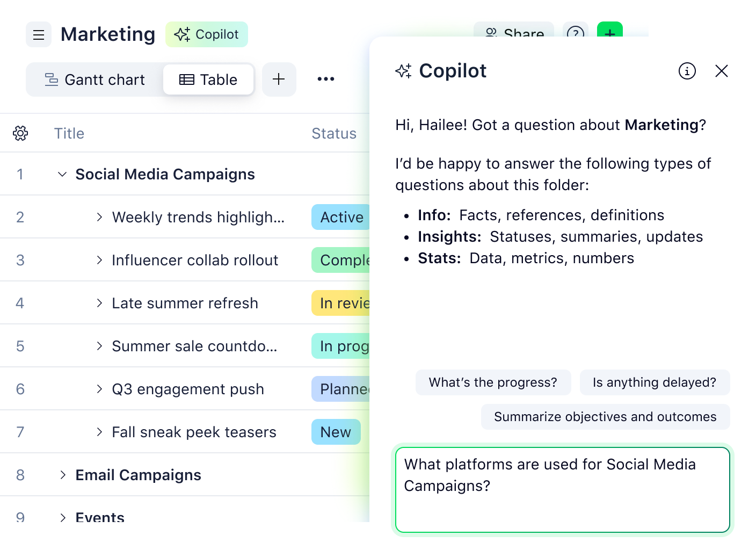Screen dimensions: 756x550
Task: Open the settings gear in the table header
Action: coord(20,133)
